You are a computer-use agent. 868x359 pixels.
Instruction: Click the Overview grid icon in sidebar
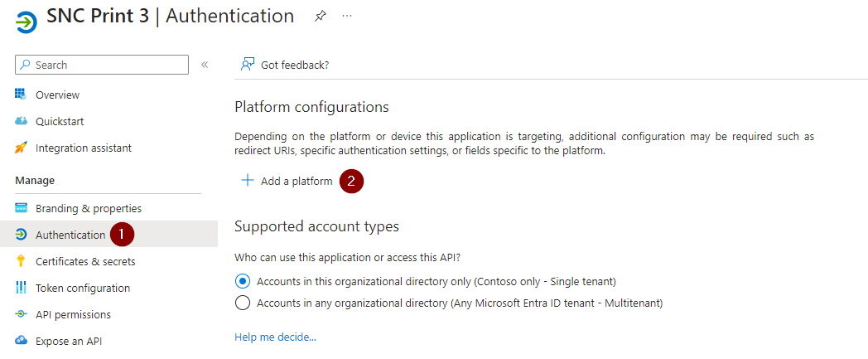point(22,95)
